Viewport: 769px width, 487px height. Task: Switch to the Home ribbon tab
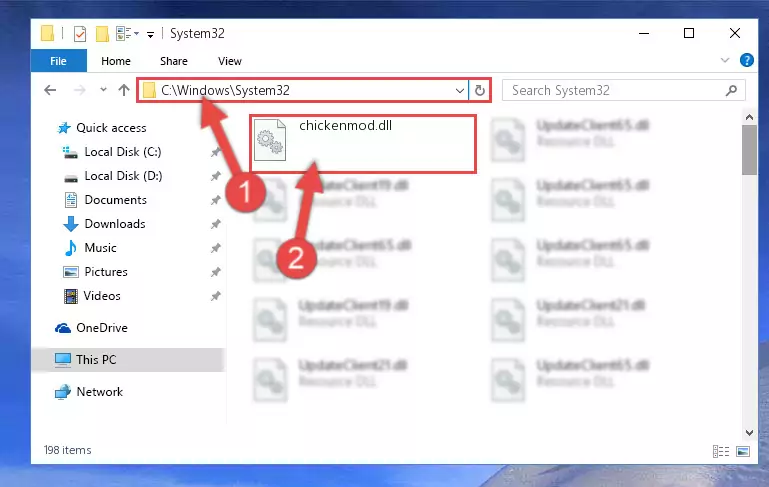(x=116, y=61)
